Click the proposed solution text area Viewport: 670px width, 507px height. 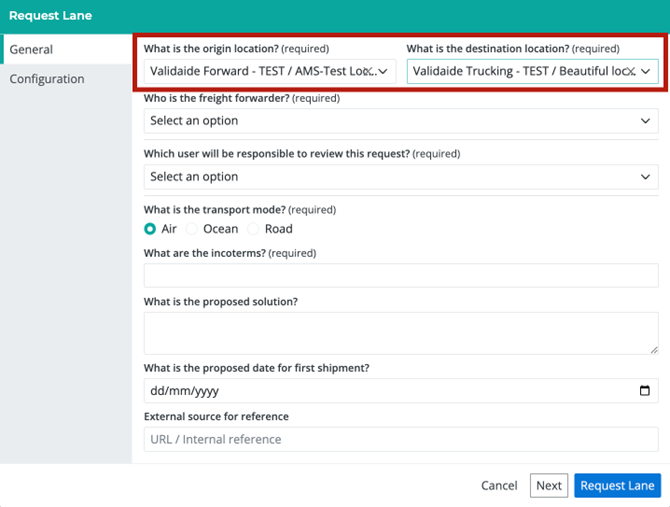pos(401,333)
